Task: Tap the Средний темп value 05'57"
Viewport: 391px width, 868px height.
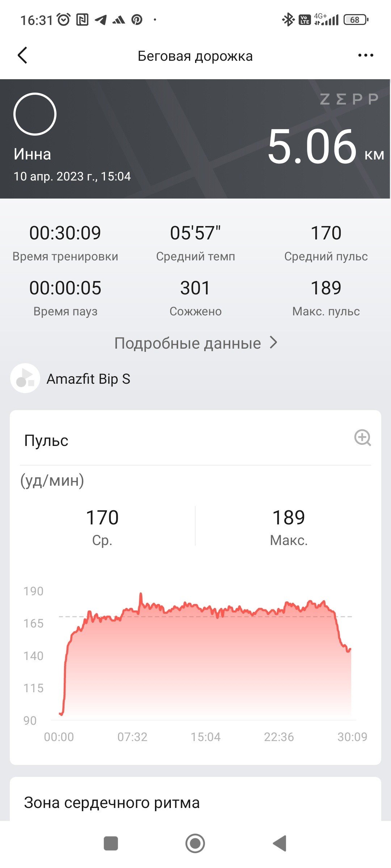Action: tap(195, 233)
